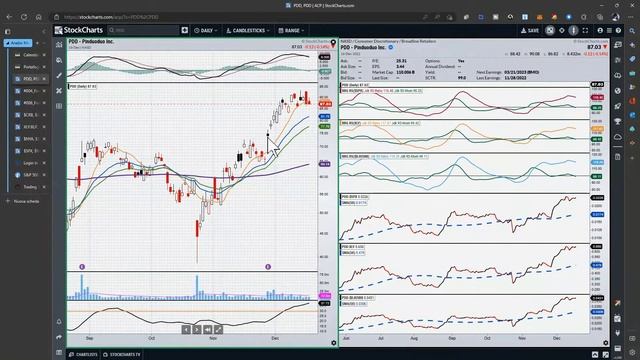This screenshot has width=640, height=360.
Task: Click the bottom-right up arrow icon
Action: pyautogui.click(x=595, y=354)
